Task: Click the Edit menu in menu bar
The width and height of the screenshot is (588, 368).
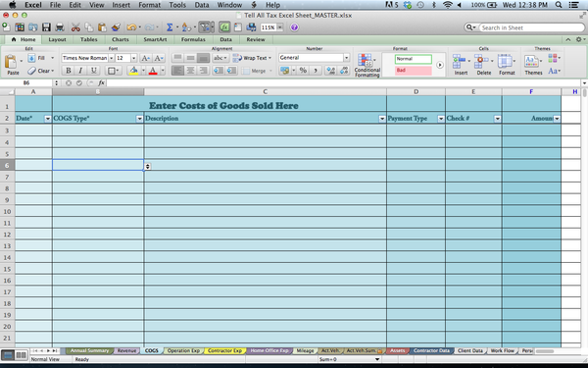Action: pyautogui.click(x=75, y=5)
